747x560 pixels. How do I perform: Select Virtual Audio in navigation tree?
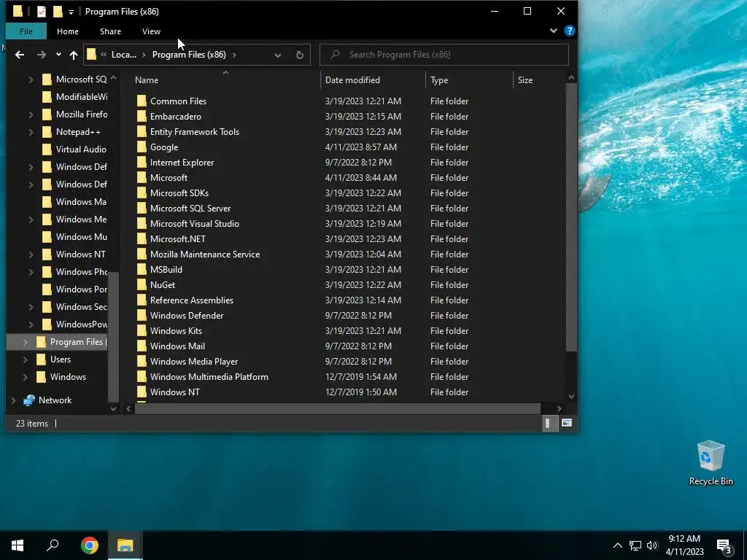[x=81, y=149]
